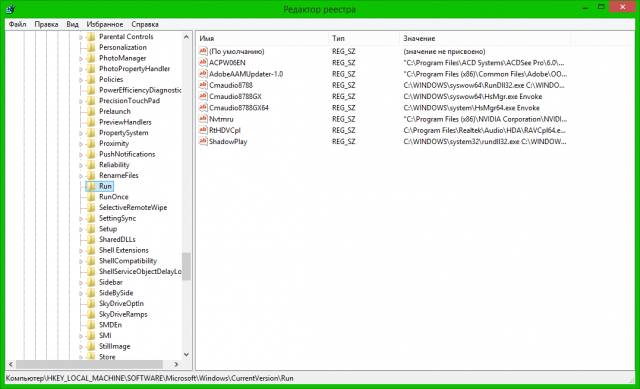Expand the RenameFiles key

81,176
